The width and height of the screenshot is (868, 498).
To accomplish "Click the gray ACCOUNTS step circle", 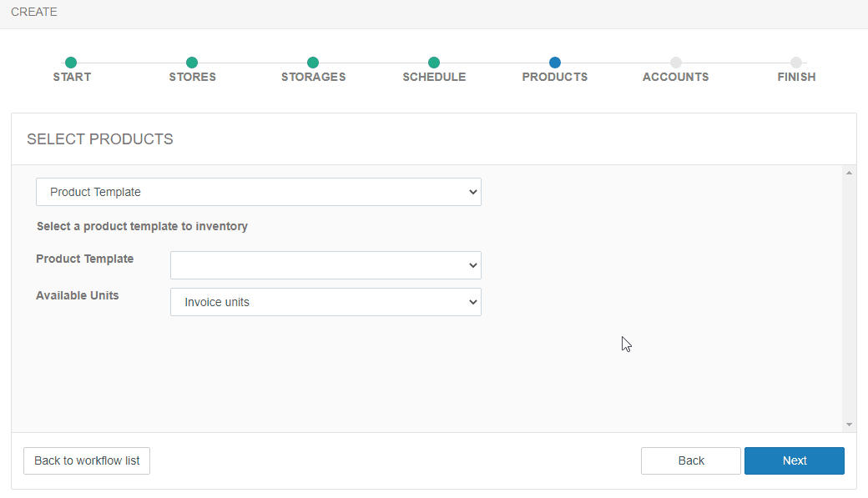I will point(676,63).
